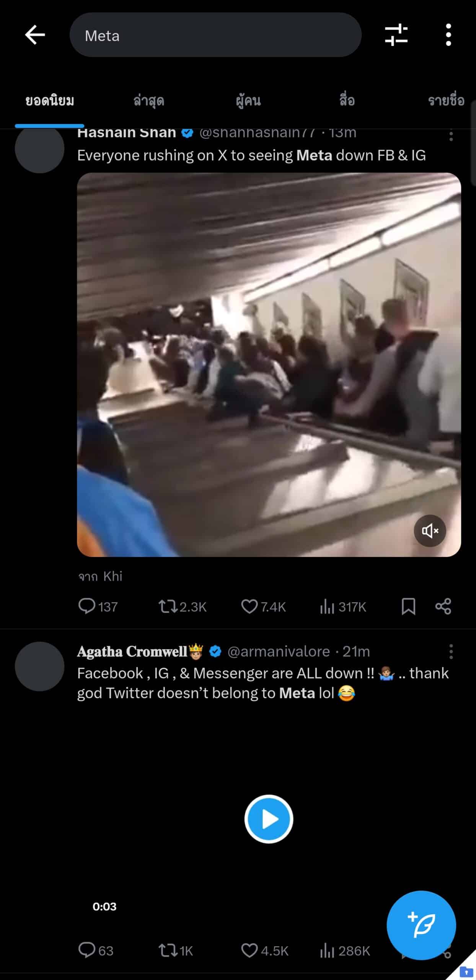Share Hasnain Shan's post
The height and width of the screenshot is (980, 476).
(x=443, y=607)
